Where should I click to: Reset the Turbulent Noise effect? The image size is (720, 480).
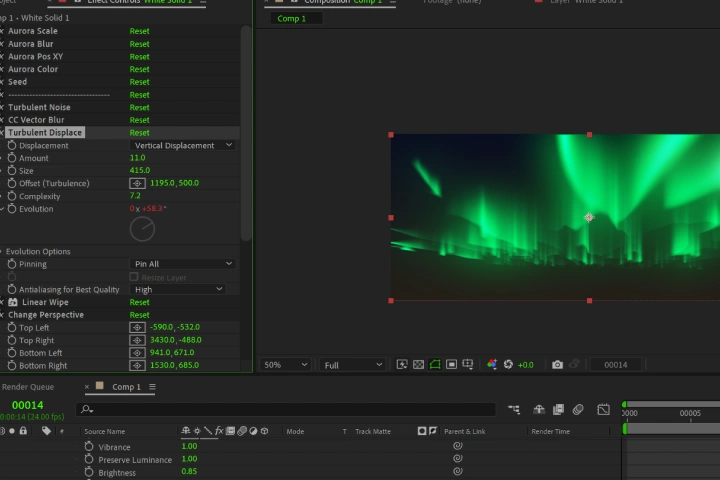pos(139,107)
